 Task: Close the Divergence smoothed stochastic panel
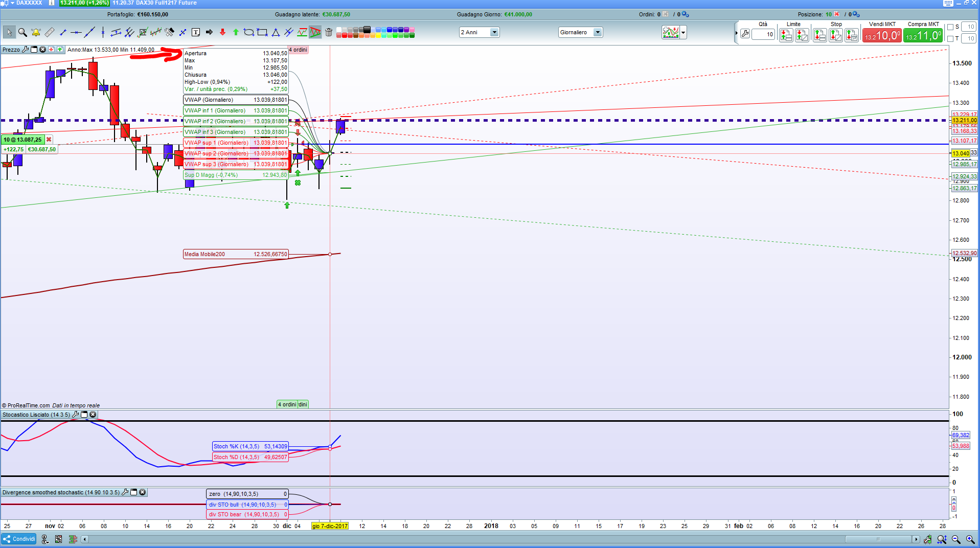pos(143,492)
